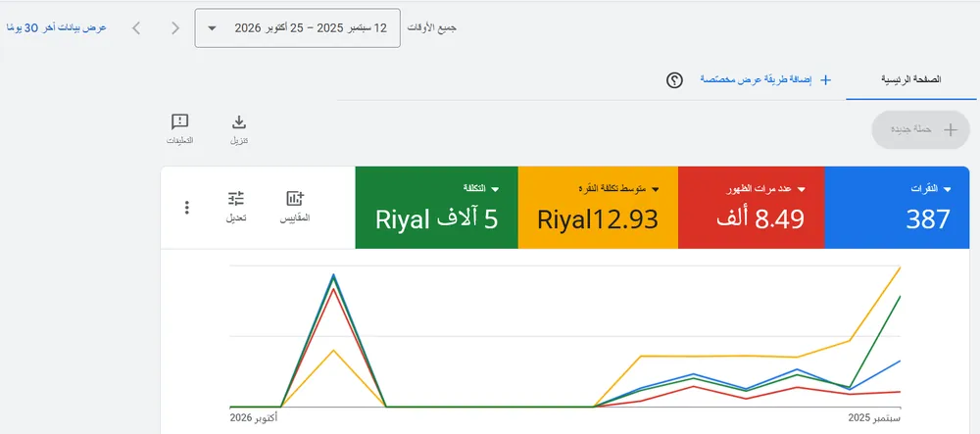The width and height of the screenshot is (980, 434).
Task: Open the metrics (المقاييس) chart icon
Action: [295, 199]
